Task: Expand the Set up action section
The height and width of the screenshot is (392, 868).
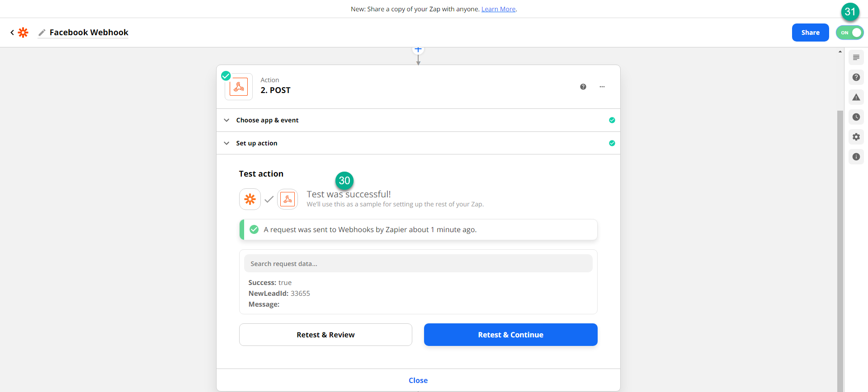Action: click(x=418, y=143)
